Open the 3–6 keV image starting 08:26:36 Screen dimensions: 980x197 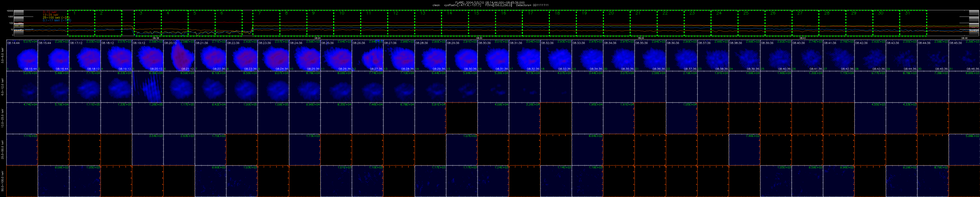click(368, 55)
